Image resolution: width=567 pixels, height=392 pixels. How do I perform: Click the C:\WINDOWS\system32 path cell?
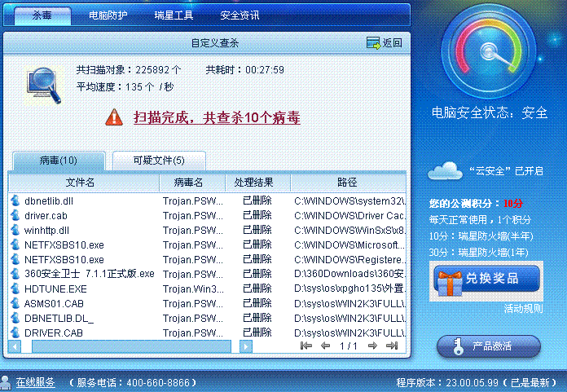[350, 201]
